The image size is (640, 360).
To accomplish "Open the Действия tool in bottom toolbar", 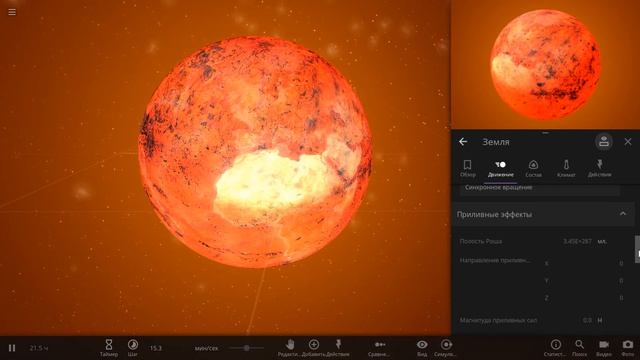I will tap(338, 348).
